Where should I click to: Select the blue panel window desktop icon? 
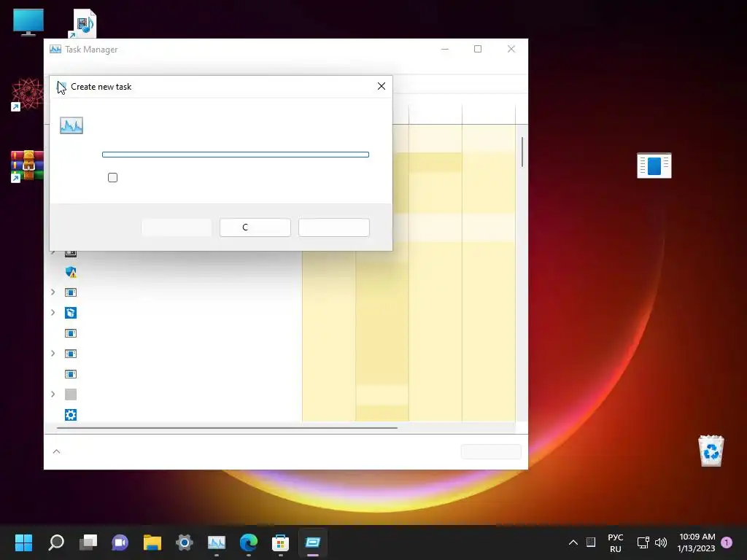tap(654, 166)
